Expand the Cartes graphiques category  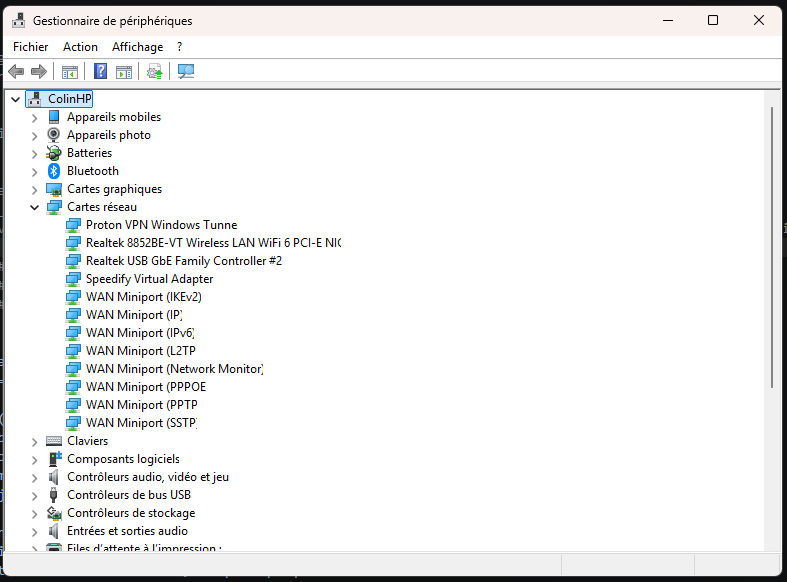(x=34, y=190)
